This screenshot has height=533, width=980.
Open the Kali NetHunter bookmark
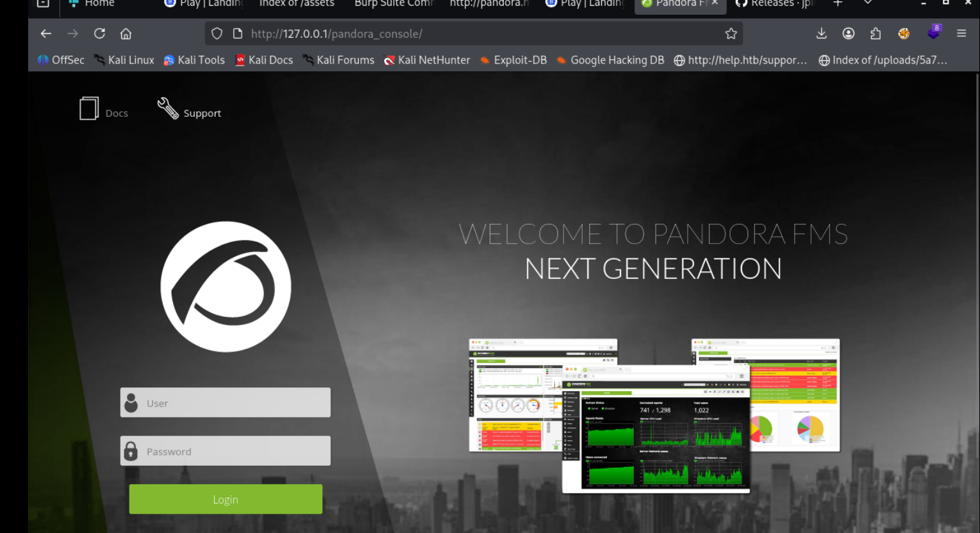coord(427,60)
